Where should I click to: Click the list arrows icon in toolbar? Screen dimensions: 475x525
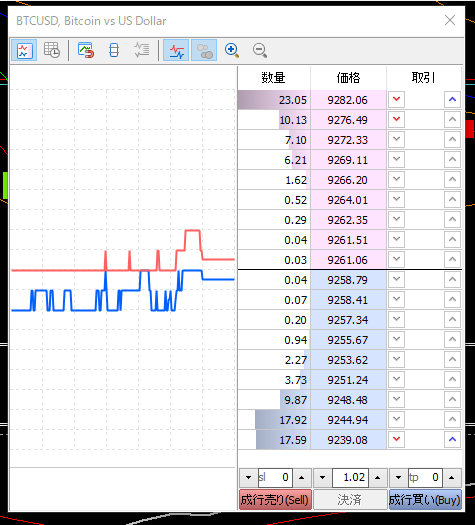[142, 51]
